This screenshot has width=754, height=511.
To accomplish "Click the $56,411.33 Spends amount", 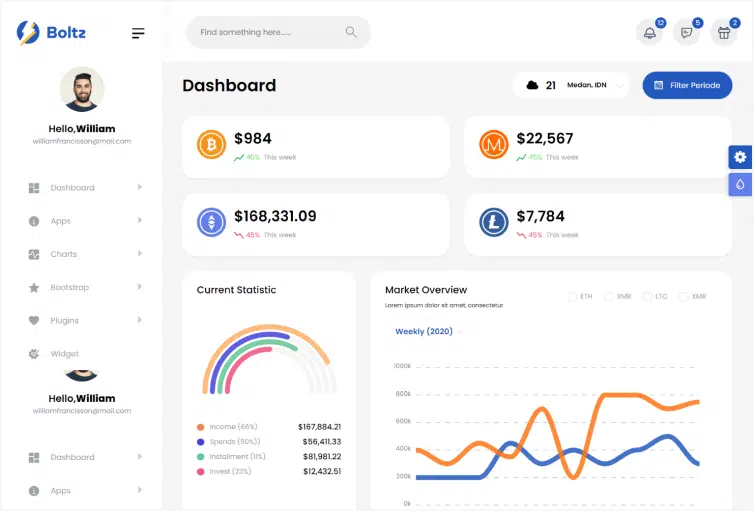I will click(322, 442).
